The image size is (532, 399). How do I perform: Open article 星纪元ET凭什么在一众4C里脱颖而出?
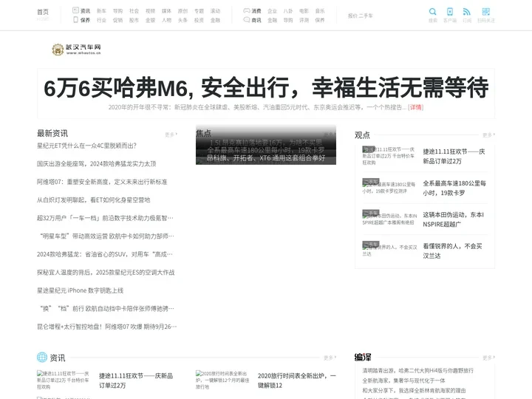click(x=86, y=146)
